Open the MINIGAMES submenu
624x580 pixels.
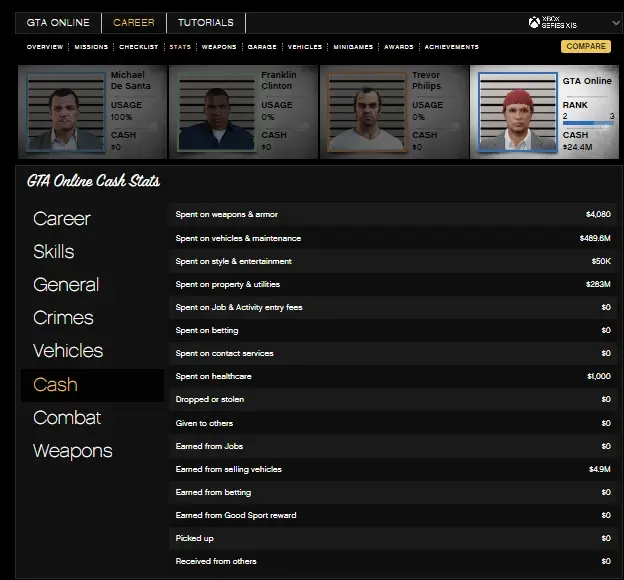353,47
